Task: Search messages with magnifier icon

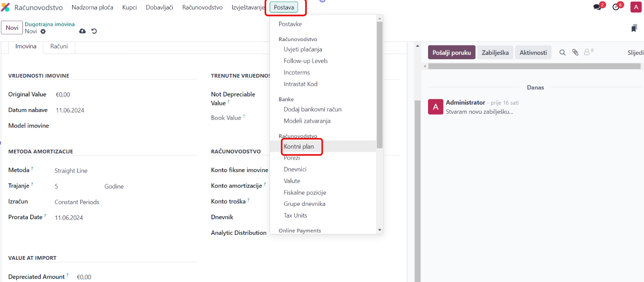Action: [x=563, y=52]
